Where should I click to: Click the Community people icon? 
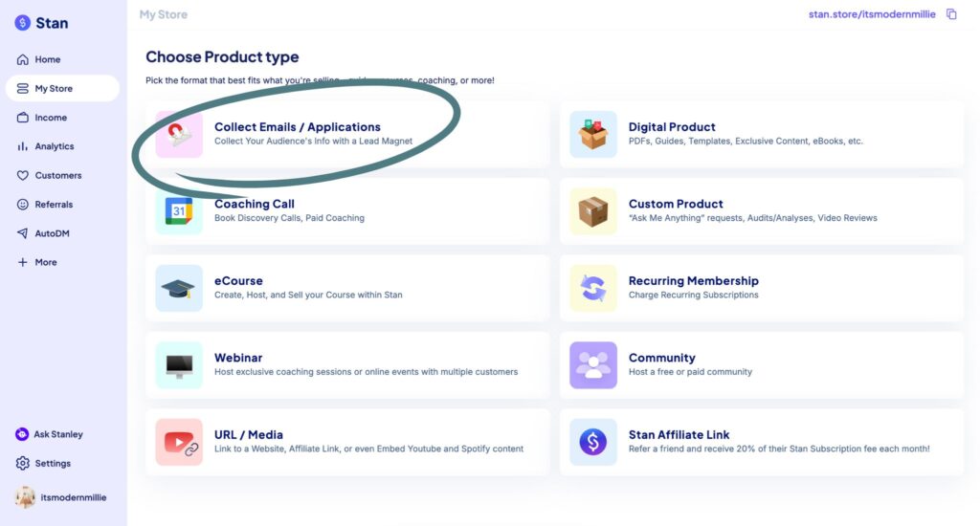[593, 365]
